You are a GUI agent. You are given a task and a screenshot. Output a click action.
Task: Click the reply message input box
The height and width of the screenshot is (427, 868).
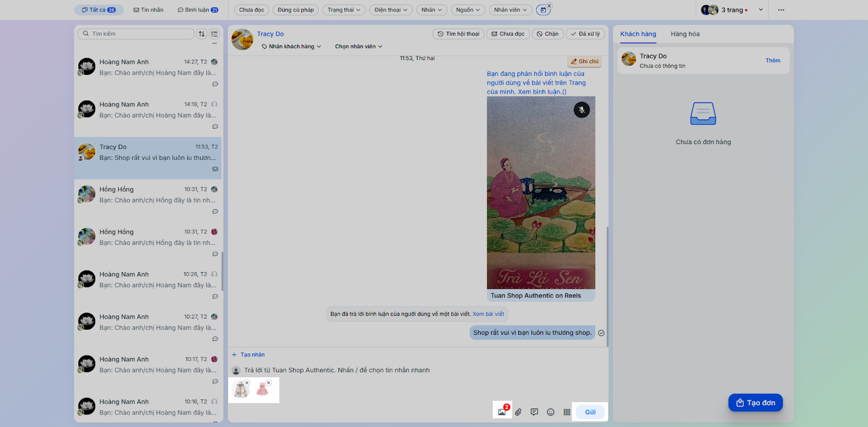click(x=418, y=371)
